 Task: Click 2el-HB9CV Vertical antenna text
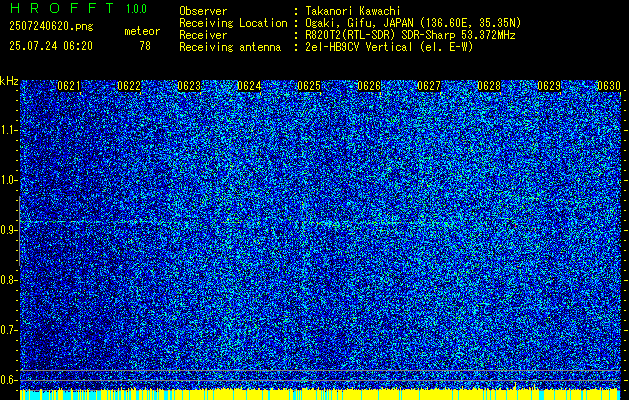point(390,48)
